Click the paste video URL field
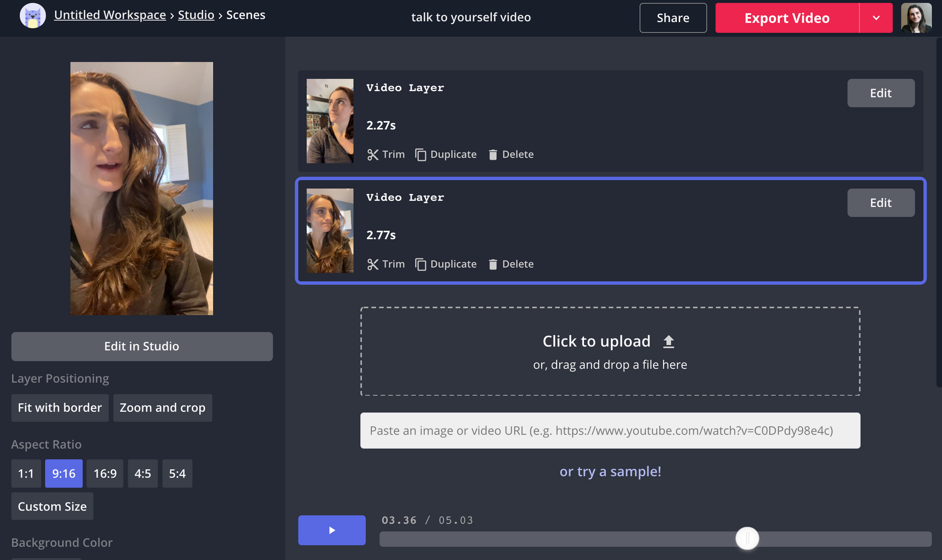This screenshot has width=942, height=560. tap(610, 430)
